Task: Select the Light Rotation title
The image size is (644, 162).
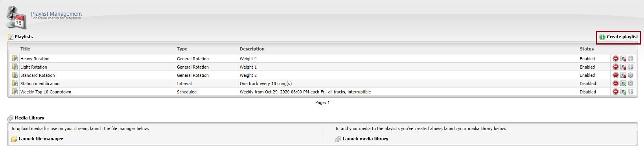Action: coord(34,67)
